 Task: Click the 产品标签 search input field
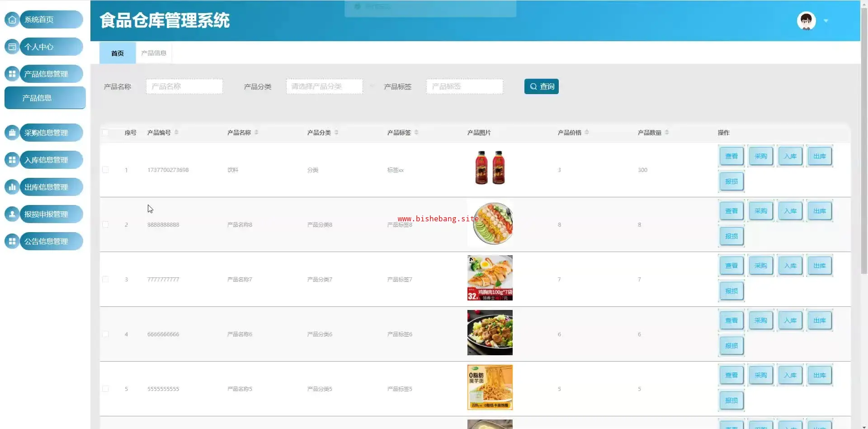click(465, 86)
